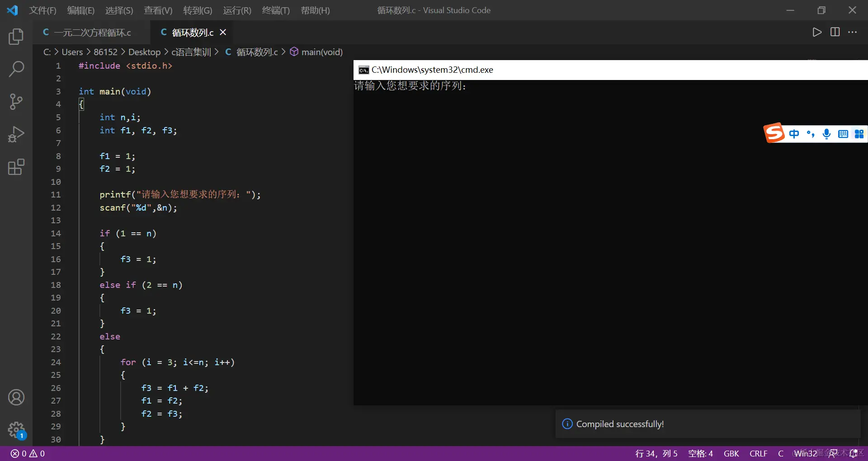Click line number 24 in the gutter
The width and height of the screenshot is (868, 461).
pos(56,362)
